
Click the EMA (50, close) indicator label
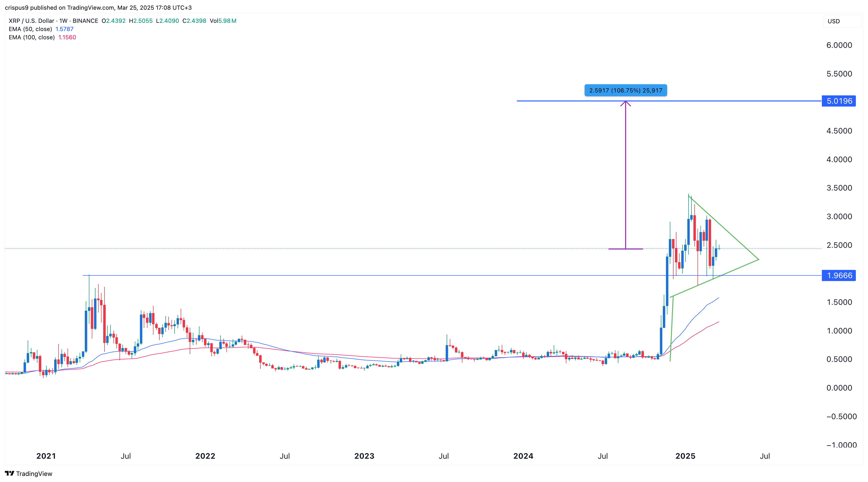30,29
